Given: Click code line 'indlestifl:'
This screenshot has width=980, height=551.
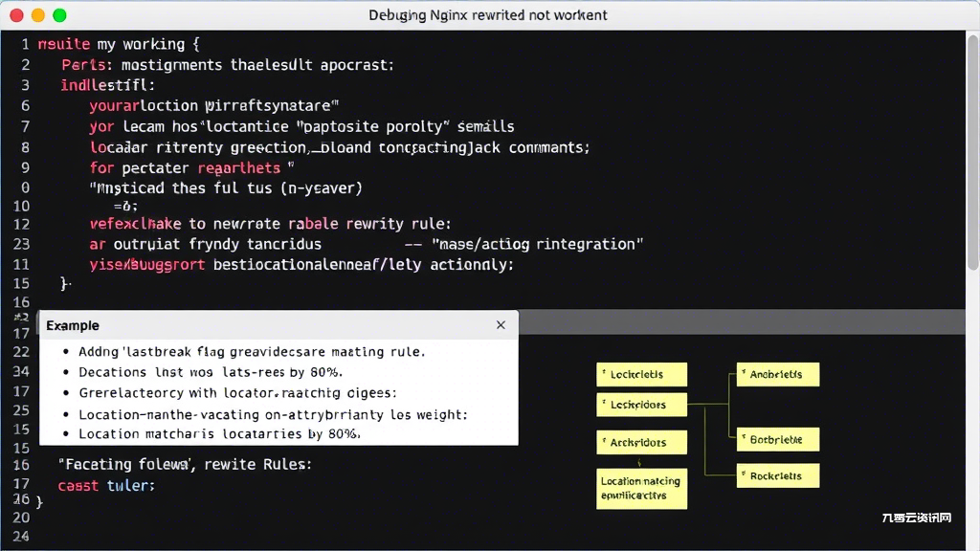Looking at the screenshot, I should pos(107,85).
